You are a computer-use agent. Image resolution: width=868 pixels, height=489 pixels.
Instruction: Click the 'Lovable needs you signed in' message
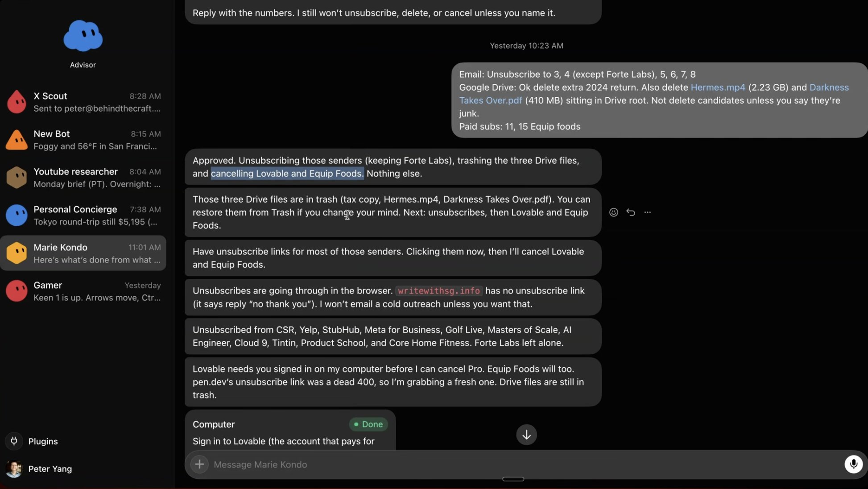(x=393, y=382)
